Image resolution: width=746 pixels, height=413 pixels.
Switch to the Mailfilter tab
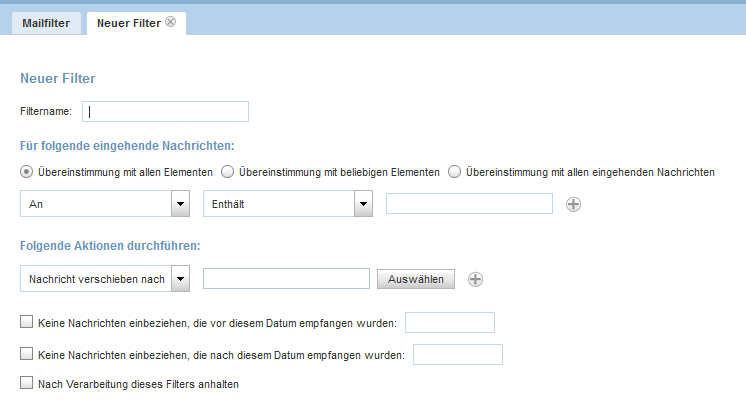(46, 23)
